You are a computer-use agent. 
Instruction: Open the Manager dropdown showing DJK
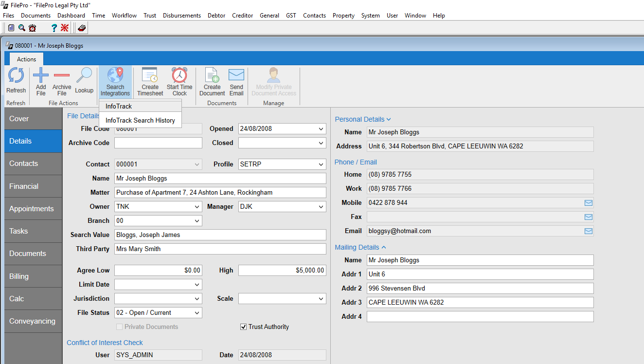(x=321, y=207)
